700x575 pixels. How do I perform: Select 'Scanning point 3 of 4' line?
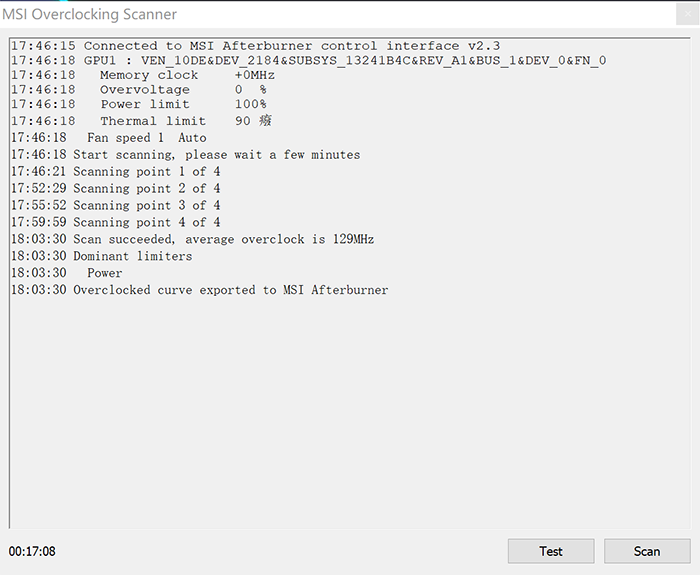pyautogui.click(x=116, y=205)
